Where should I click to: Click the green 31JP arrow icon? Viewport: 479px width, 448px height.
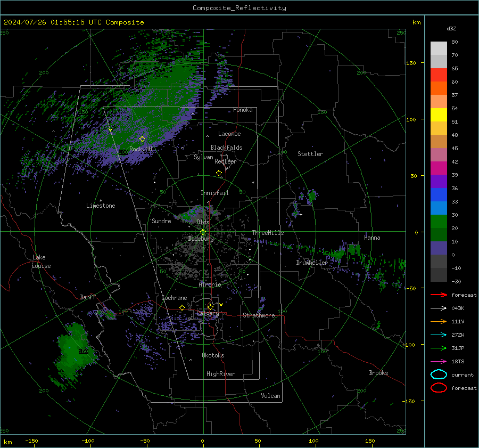(x=439, y=348)
